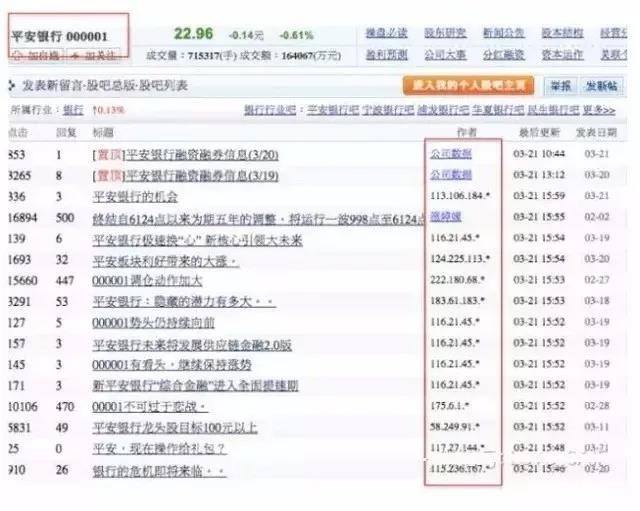Click author 222.180.68.* in the list
The height and width of the screenshot is (511, 640).
[x=458, y=280]
